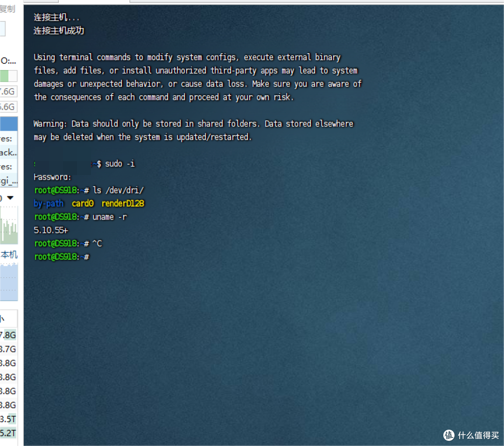Select the 本机 link in the sidebar
Viewport: 504px width, 446px height.
point(9,255)
